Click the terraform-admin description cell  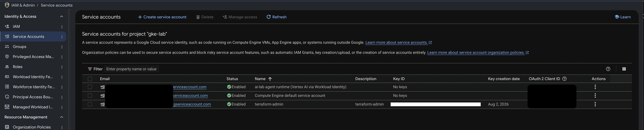(369, 104)
